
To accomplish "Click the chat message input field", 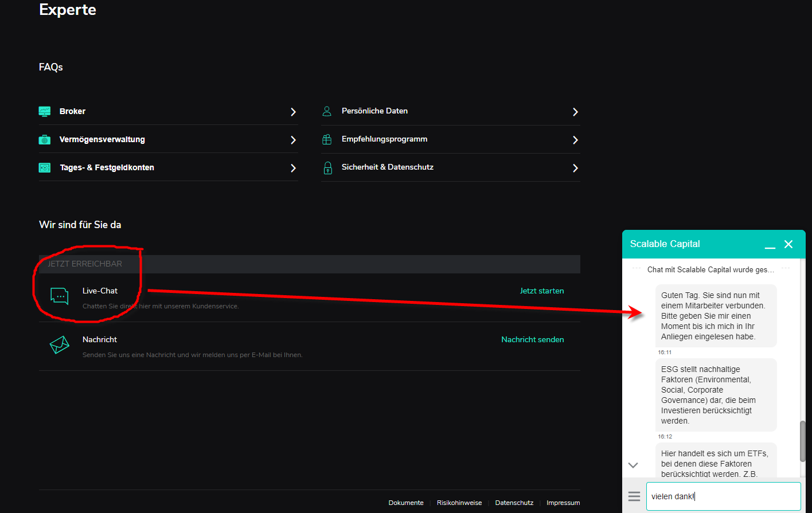I will 723,496.
